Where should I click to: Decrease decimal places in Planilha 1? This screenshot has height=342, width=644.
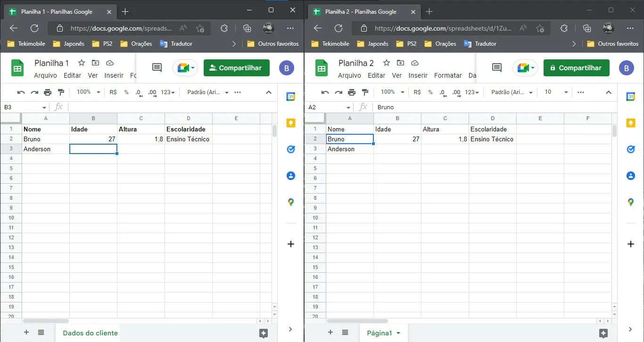point(139,92)
